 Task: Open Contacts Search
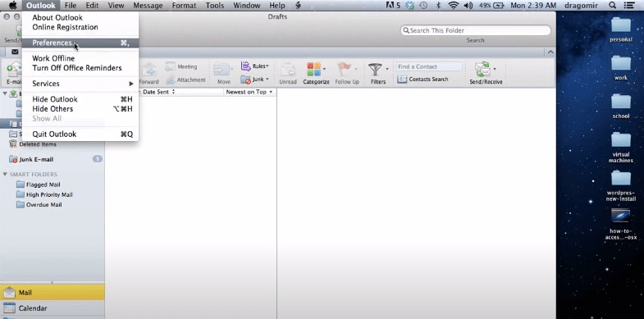pyautogui.click(x=422, y=80)
